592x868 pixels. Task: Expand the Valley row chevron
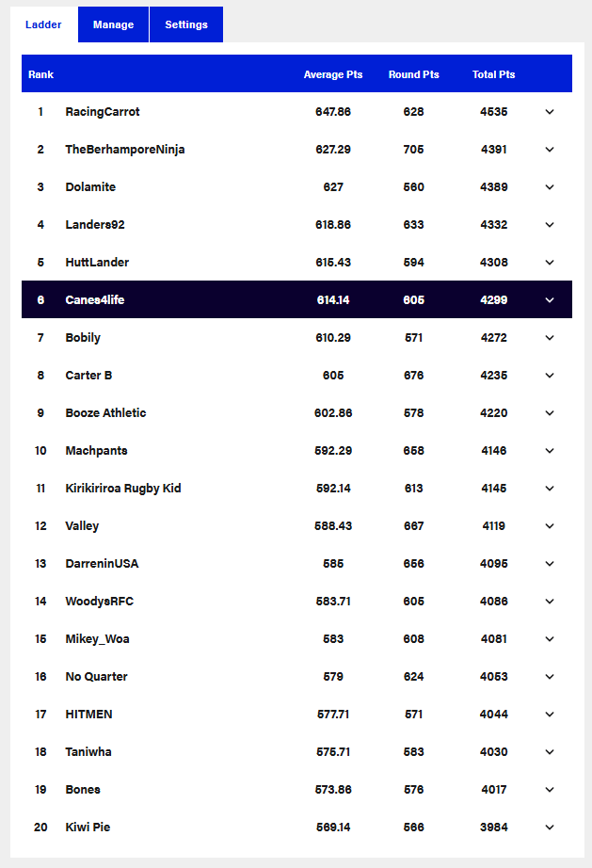pyautogui.click(x=550, y=526)
